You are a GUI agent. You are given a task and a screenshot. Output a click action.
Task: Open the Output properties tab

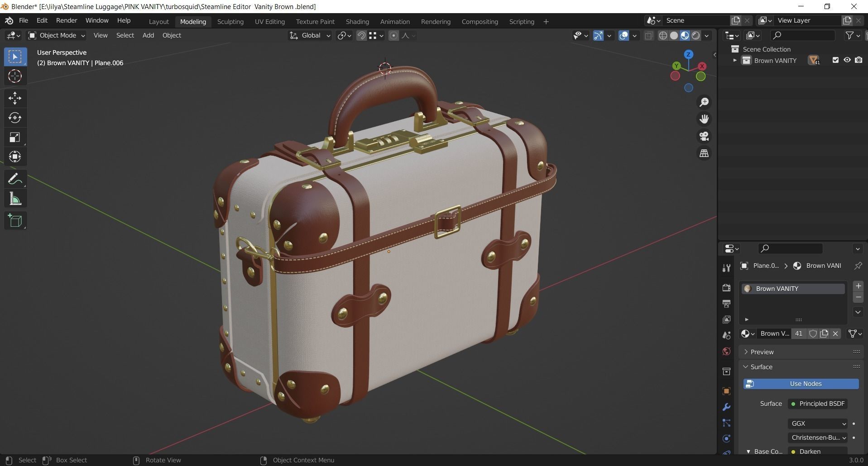[x=726, y=304]
